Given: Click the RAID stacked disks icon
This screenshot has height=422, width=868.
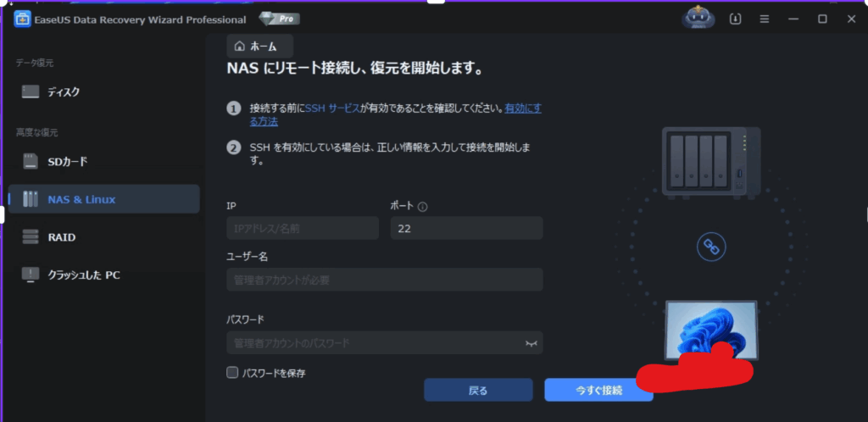Looking at the screenshot, I should 31,236.
